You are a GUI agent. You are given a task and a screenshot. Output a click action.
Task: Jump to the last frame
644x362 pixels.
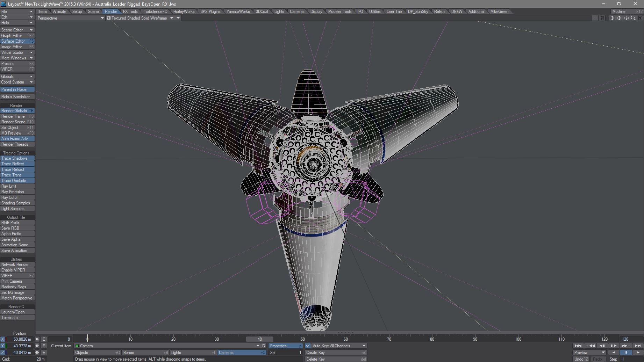coord(638,346)
